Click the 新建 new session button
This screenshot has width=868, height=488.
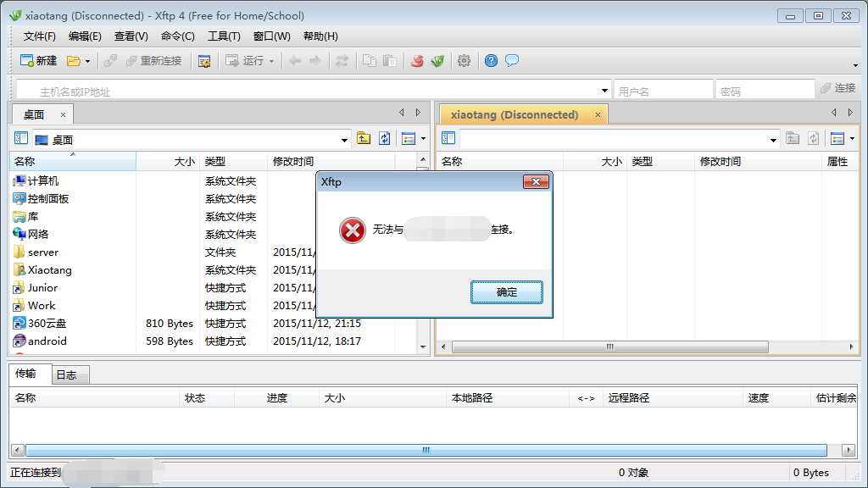pyautogui.click(x=39, y=61)
